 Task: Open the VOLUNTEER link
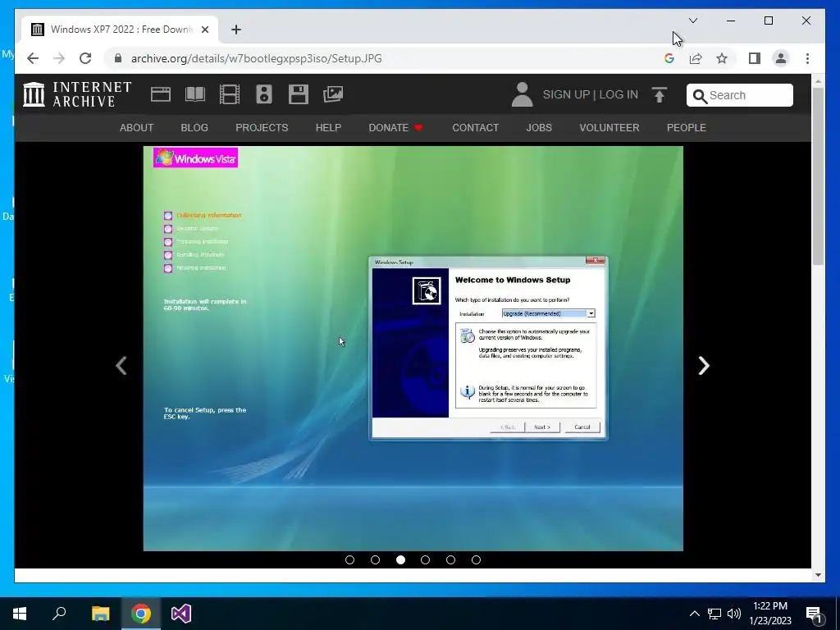coord(609,127)
